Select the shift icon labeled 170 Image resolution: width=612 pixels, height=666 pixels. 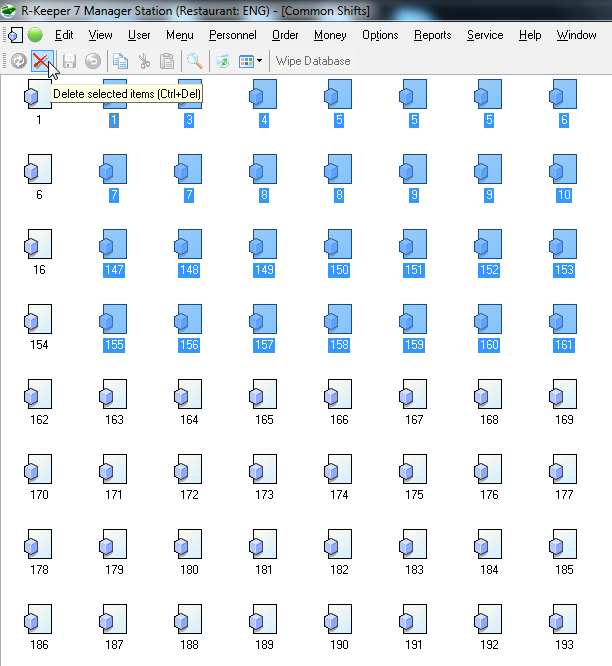pyautogui.click(x=38, y=469)
